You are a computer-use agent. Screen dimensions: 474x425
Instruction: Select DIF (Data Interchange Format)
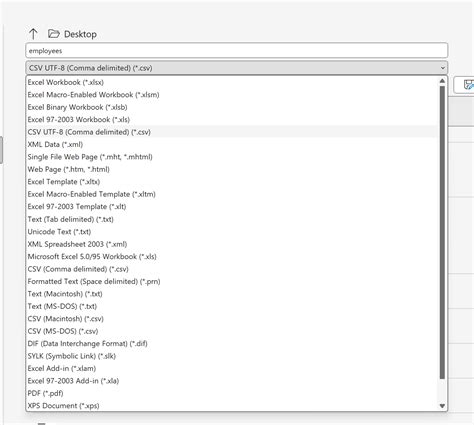232,344
